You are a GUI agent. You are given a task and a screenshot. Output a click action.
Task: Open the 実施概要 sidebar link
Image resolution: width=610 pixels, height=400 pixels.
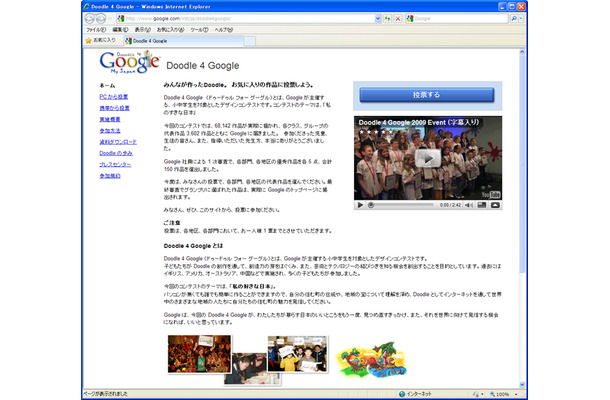[x=110, y=119]
